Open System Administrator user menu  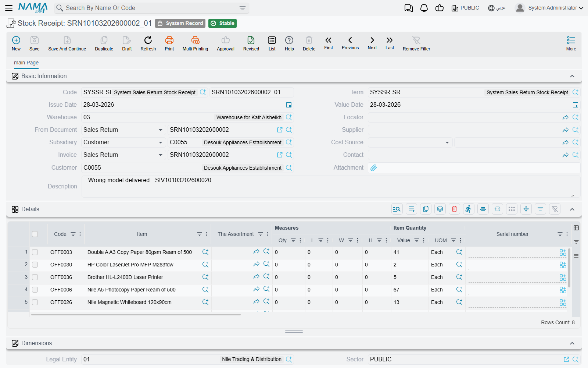point(549,8)
